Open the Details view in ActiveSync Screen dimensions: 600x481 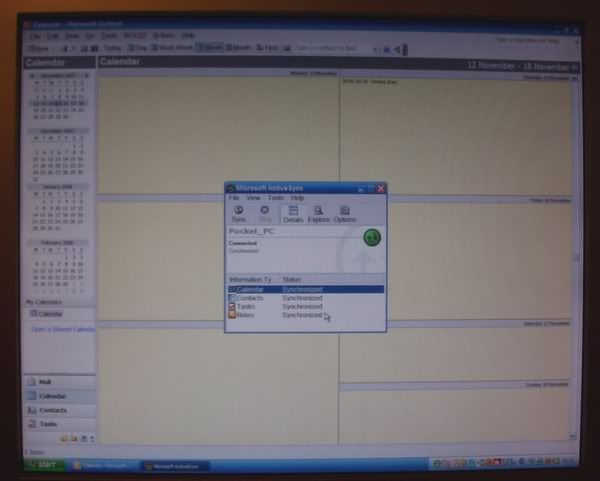point(293,213)
